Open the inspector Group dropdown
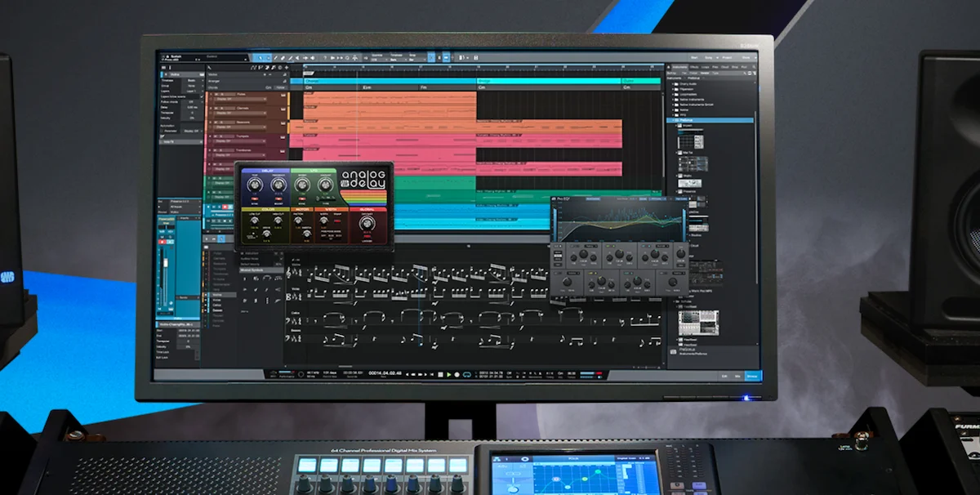The height and width of the screenshot is (495, 980). pyautogui.click(x=193, y=86)
